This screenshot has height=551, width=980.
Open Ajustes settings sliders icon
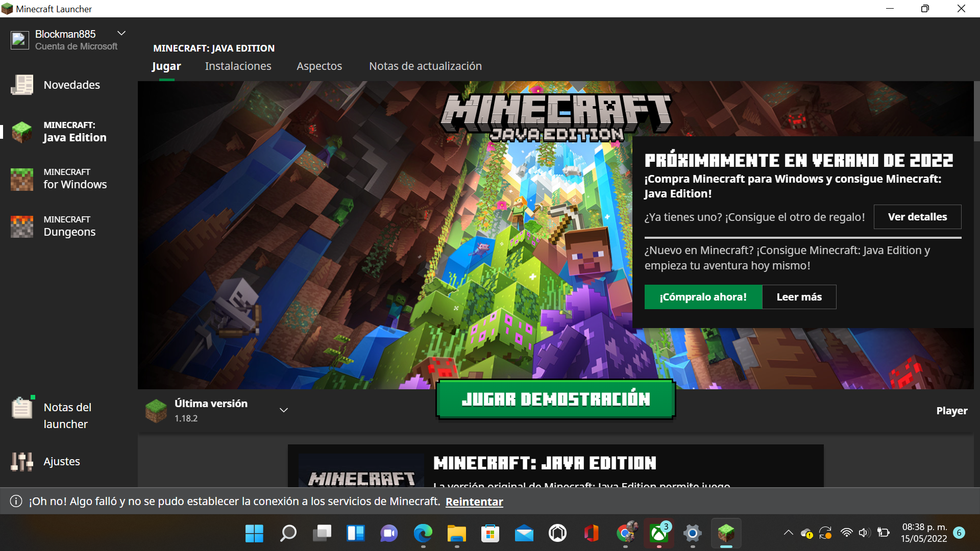22,461
